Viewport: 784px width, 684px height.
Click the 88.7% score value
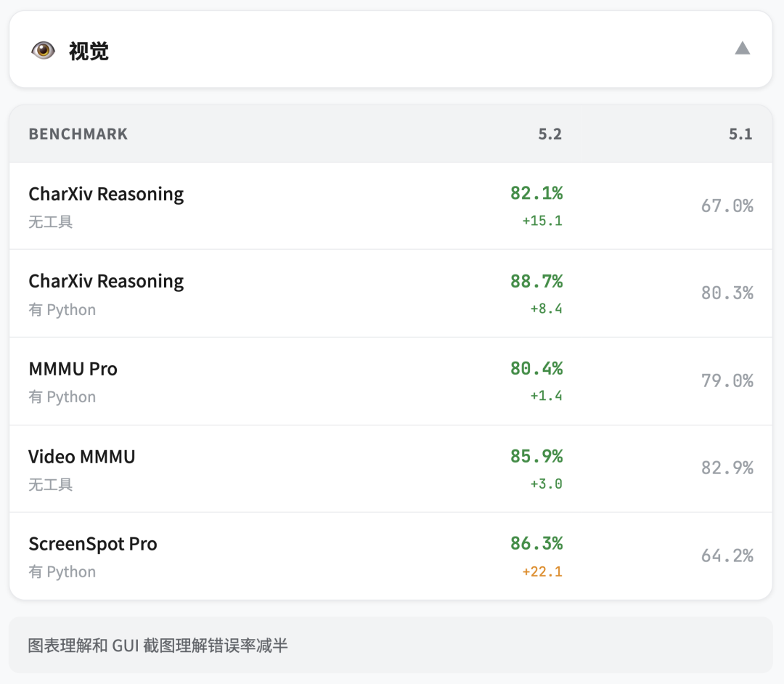[536, 281]
